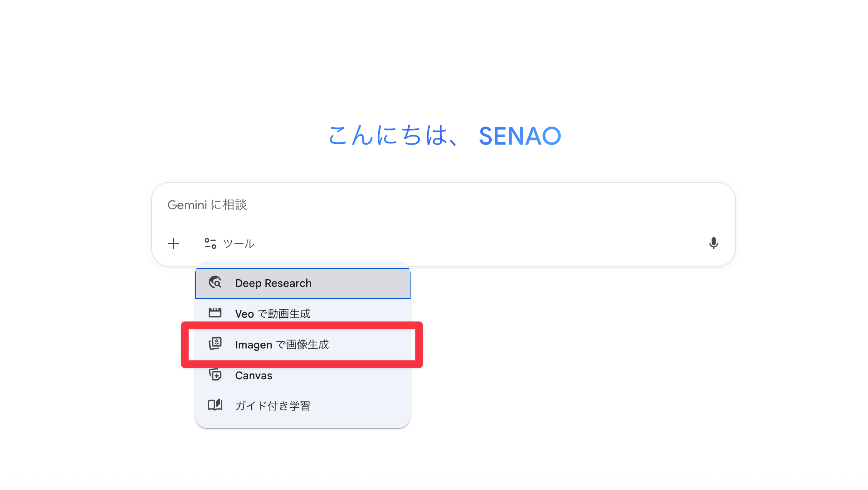Image resolution: width=868 pixels, height=490 pixels.
Task: Click the Imagen image generation icon
Action: tap(215, 344)
